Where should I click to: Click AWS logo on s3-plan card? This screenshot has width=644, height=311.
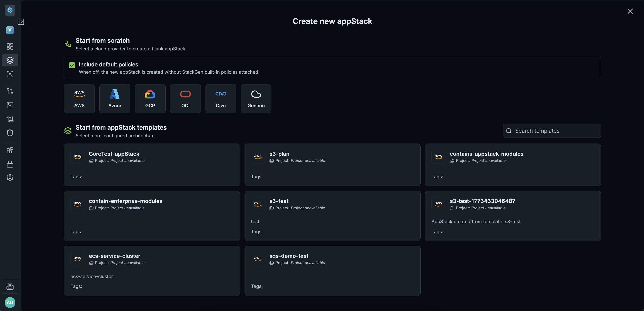coord(258,157)
